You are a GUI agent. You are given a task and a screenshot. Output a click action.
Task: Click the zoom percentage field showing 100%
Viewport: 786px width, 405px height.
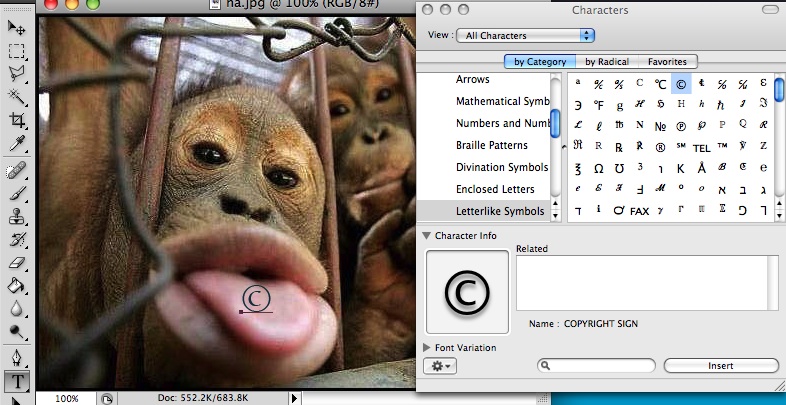pyautogui.click(x=66, y=398)
